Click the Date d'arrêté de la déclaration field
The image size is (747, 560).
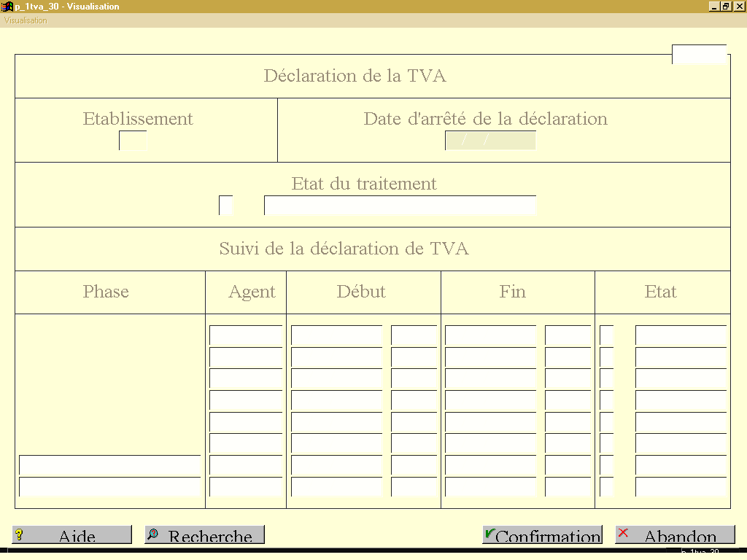pyautogui.click(x=490, y=141)
